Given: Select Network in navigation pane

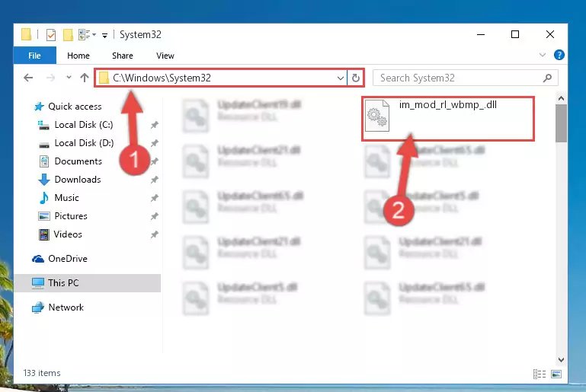Looking at the screenshot, I should (x=66, y=308).
